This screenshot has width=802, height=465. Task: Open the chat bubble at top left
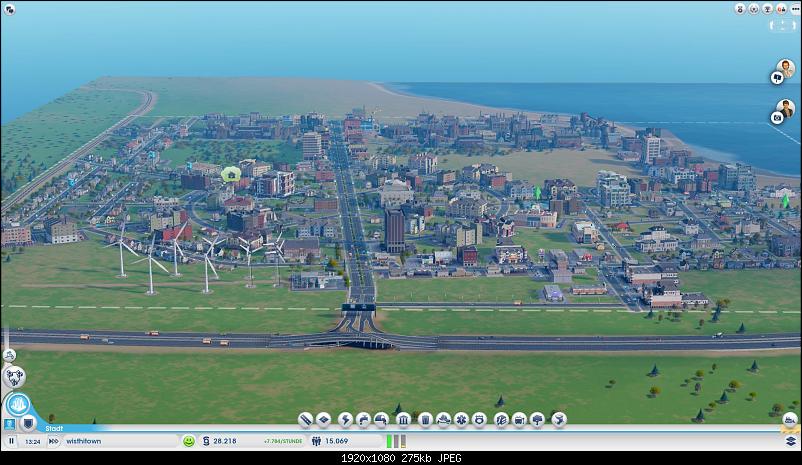(x=9, y=9)
